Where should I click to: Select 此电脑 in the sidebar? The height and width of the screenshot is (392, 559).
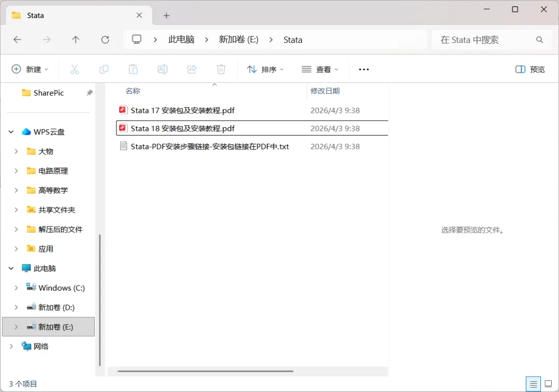pyautogui.click(x=38, y=268)
